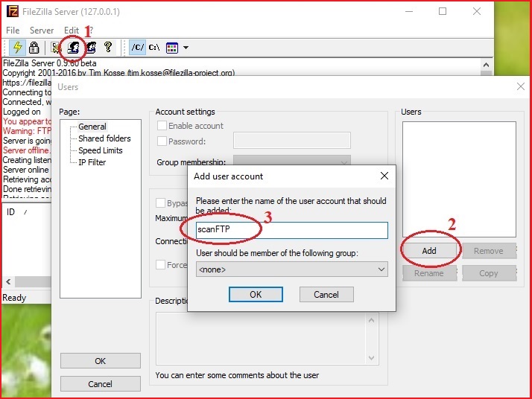
Task: Open the Group membership dropdown
Action: 292,161
